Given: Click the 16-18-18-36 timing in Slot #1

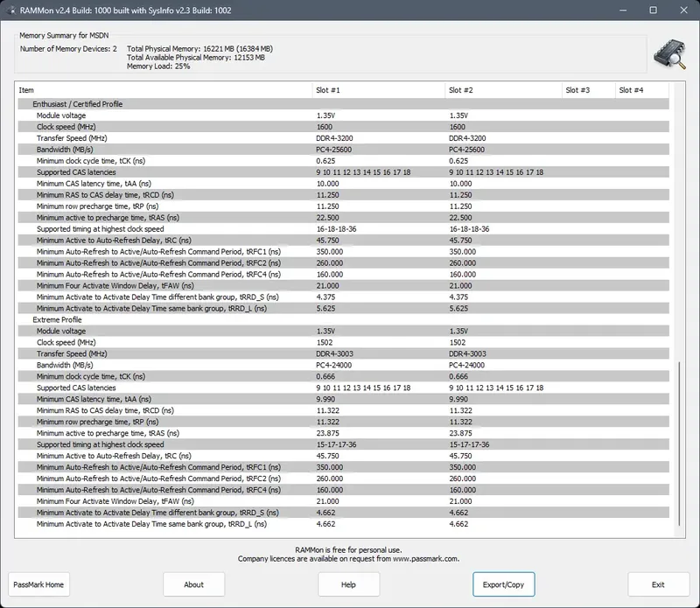Looking at the screenshot, I should tap(336, 229).
